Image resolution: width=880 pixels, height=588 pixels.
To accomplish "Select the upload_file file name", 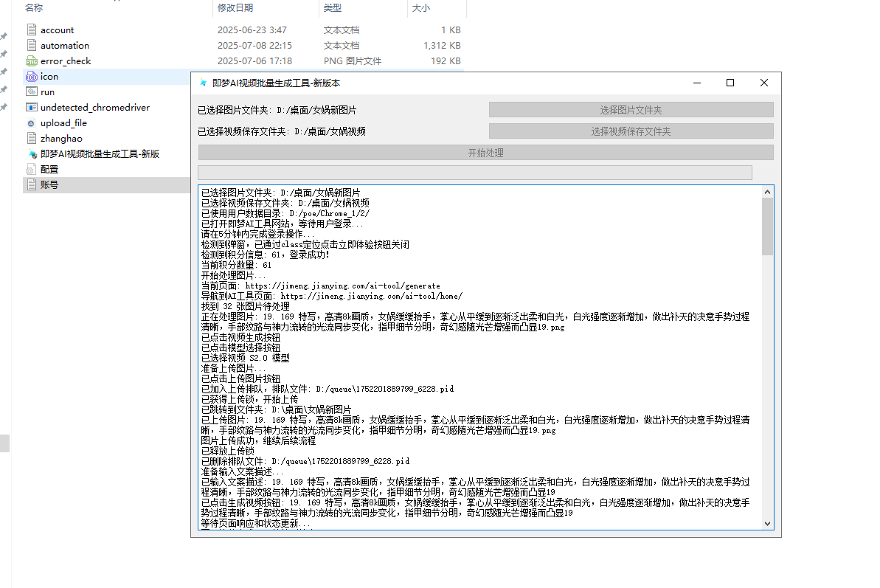I will click(x=63, y=123).
